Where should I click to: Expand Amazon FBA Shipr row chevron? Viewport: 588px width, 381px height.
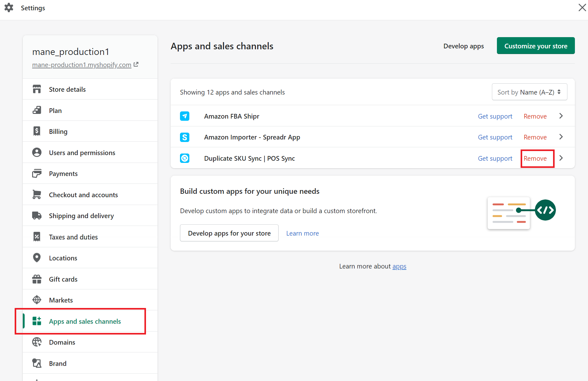tap(561, 116)
